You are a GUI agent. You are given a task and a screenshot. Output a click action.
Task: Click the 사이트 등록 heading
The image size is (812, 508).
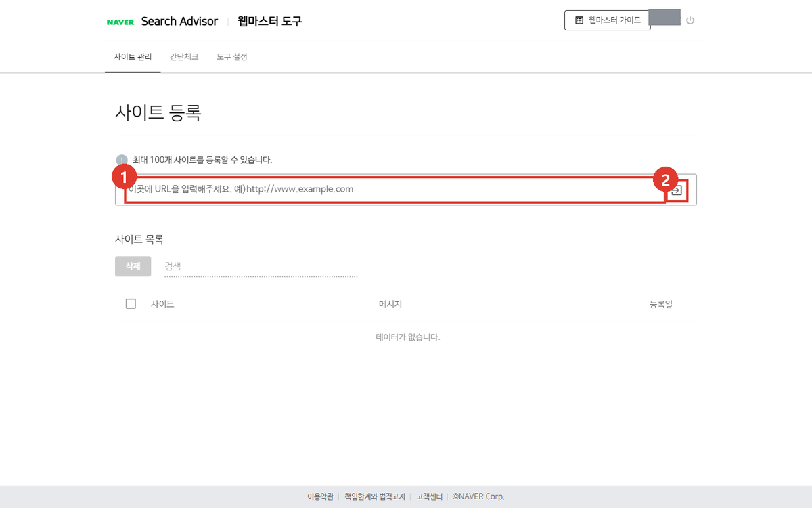[x=158, y=112]
